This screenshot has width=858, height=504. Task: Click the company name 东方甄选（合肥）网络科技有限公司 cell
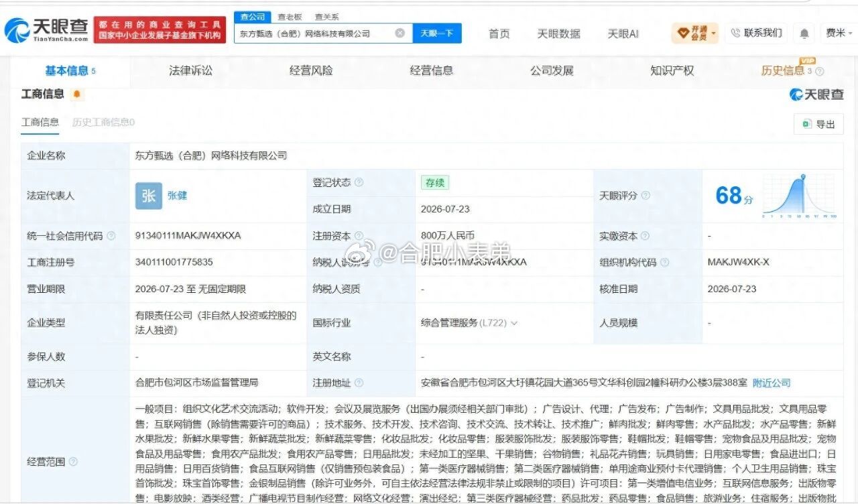click(211, 155)
